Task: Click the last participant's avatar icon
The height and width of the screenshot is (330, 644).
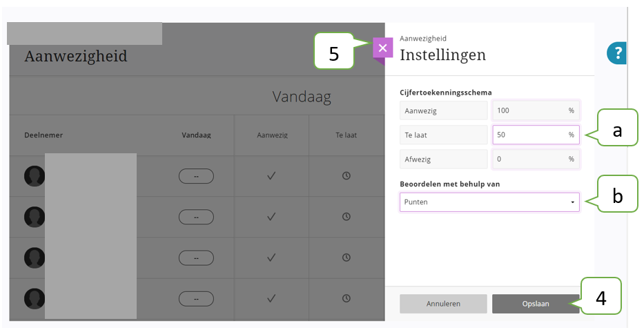Action: click(35, 299)
